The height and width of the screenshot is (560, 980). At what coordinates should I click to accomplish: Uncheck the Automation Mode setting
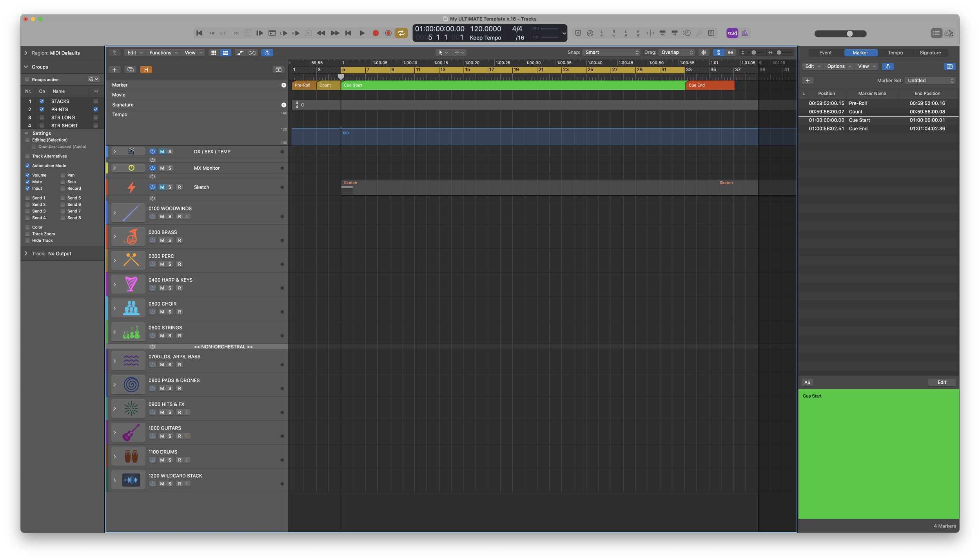[27, 166]
